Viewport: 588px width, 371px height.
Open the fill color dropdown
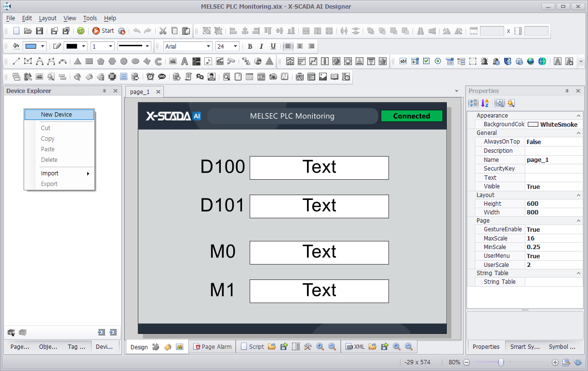(x=43, y=46)
